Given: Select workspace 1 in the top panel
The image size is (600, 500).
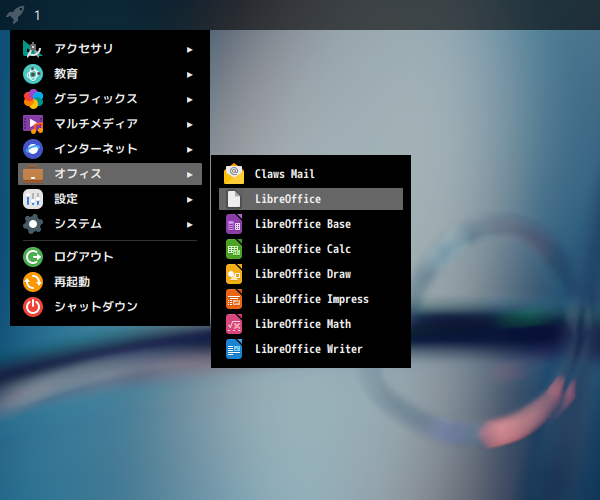Looking at the screenshot, I should [37, 16].
